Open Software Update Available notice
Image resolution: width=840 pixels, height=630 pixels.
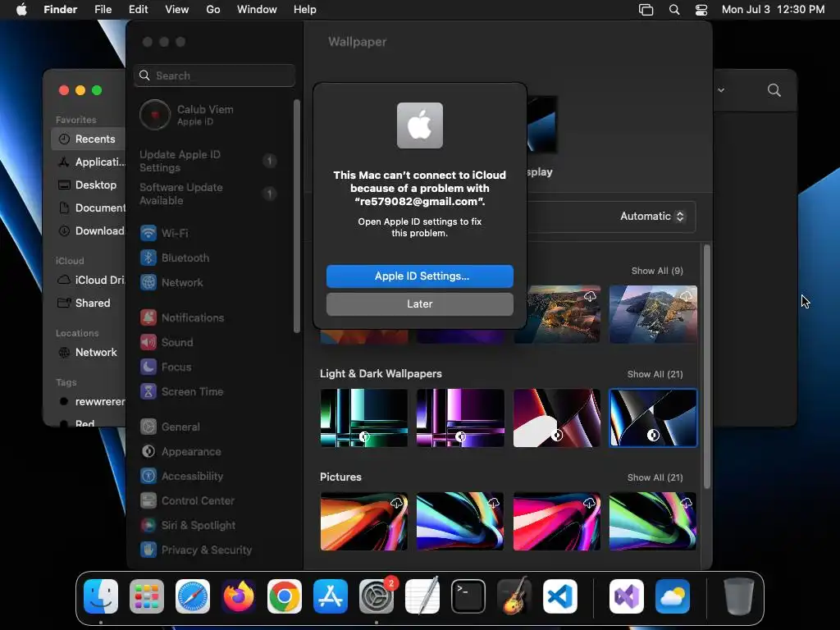click(208, 194)
